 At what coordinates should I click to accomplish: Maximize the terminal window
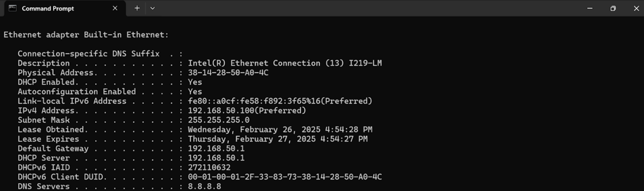[x=613, y=8]
